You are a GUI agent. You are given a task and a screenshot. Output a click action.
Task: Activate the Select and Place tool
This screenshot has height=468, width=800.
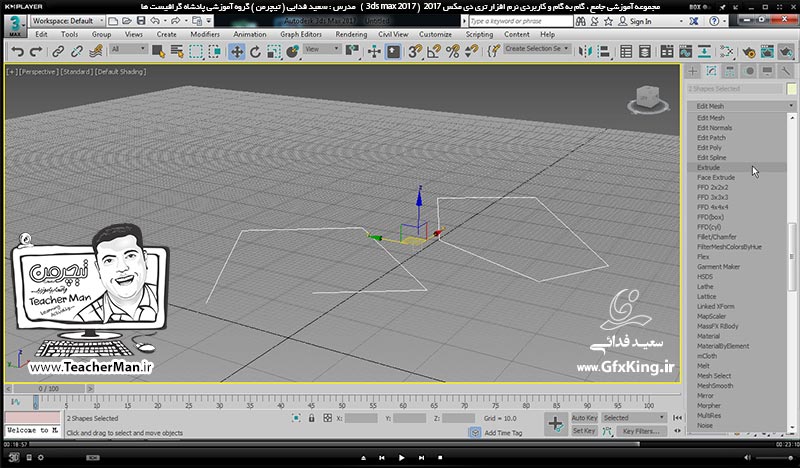293,51
